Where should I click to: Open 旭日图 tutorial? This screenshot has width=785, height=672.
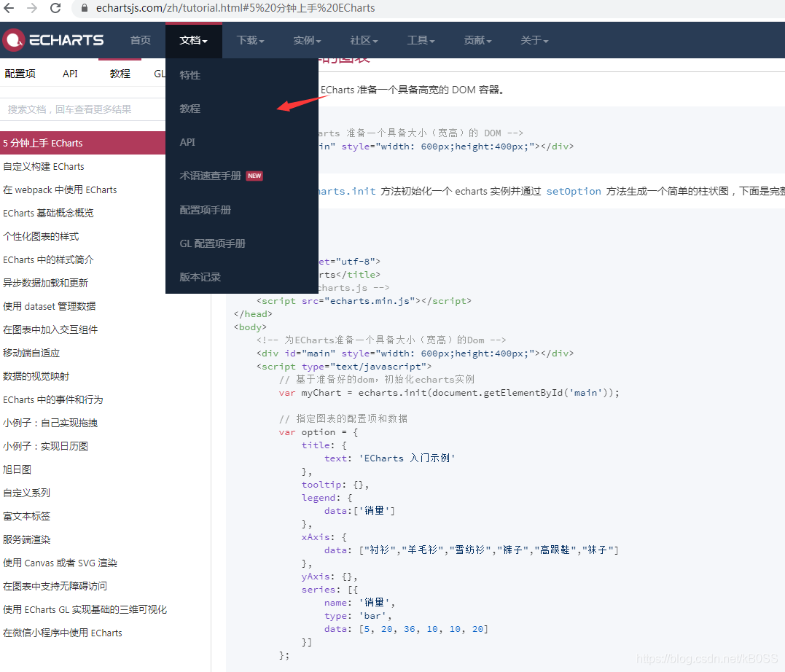click(17, 469)
